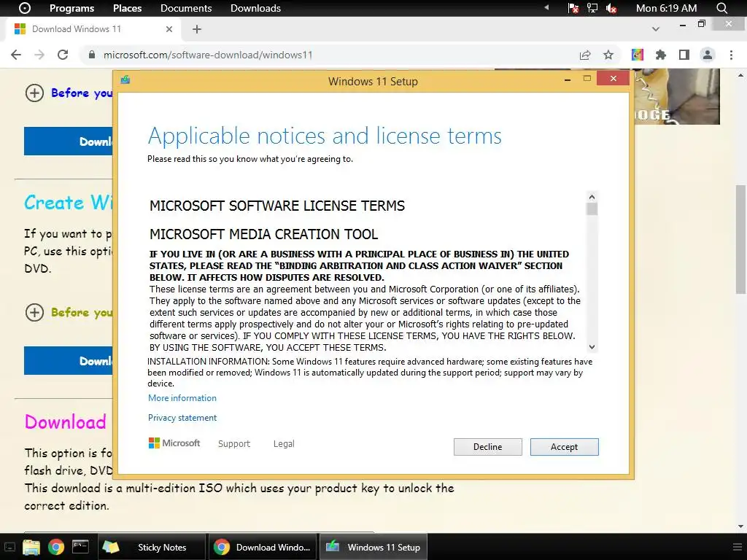
Task: Go back in the Chrome browser
Action: pyautogui.click(x=16, y=55)
